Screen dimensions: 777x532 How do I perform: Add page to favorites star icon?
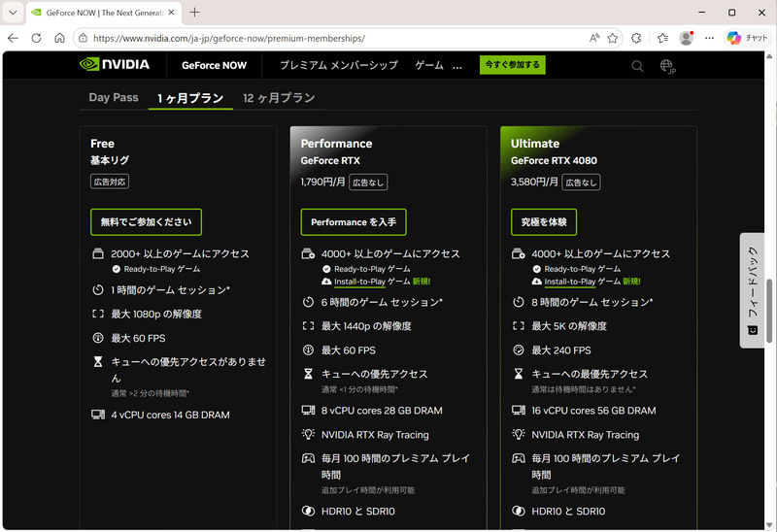613,38
